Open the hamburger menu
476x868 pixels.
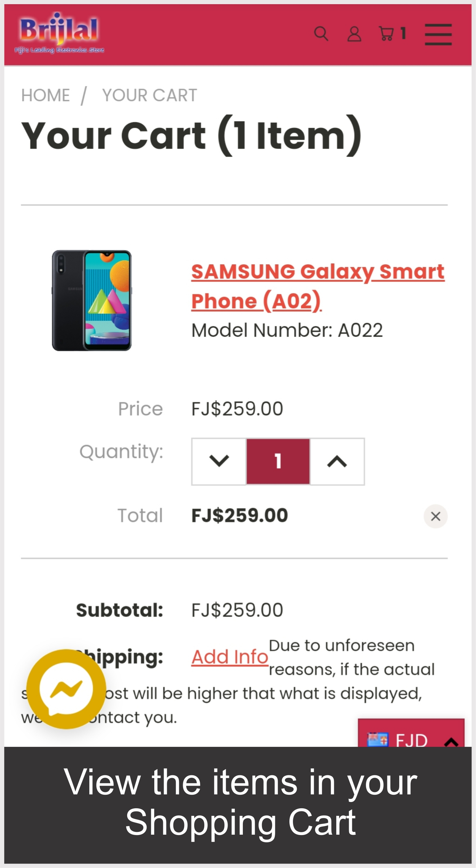click(x=438, y=34)
